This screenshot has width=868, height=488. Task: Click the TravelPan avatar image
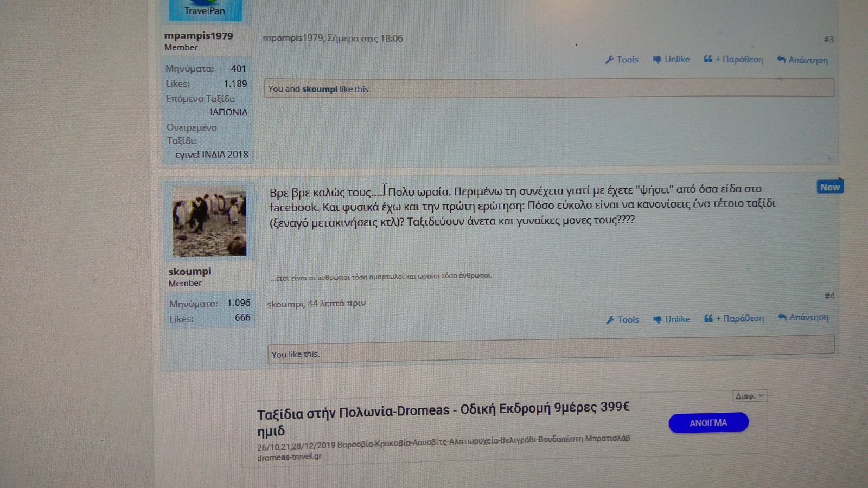click(x=205, y=10)
